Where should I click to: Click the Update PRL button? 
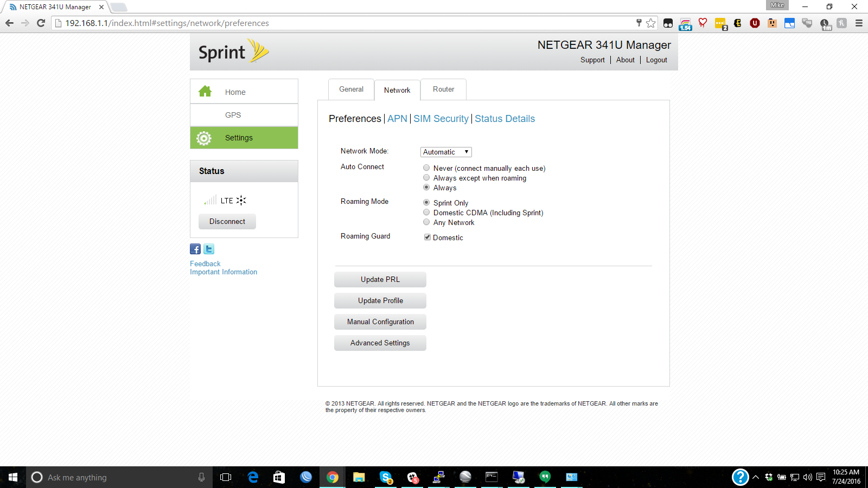(x=380, y=279)
